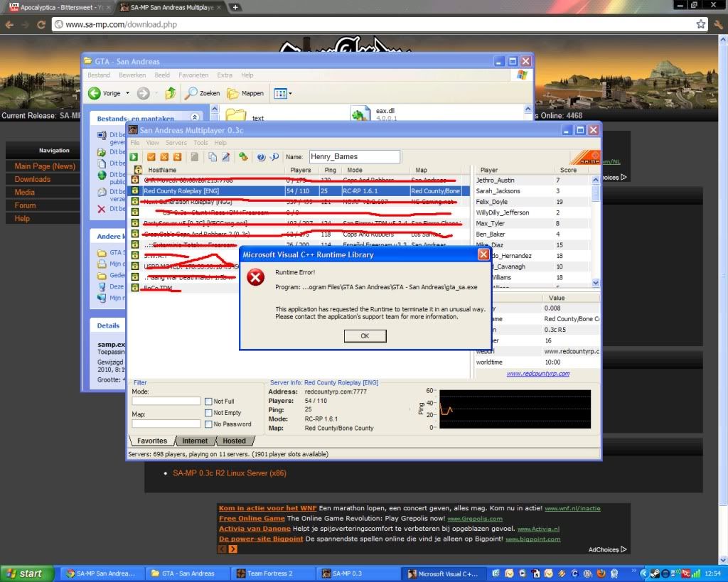This screenshot has height=582, width=728.
Task: Click the Map filter text box
Action: pos(166,424)
